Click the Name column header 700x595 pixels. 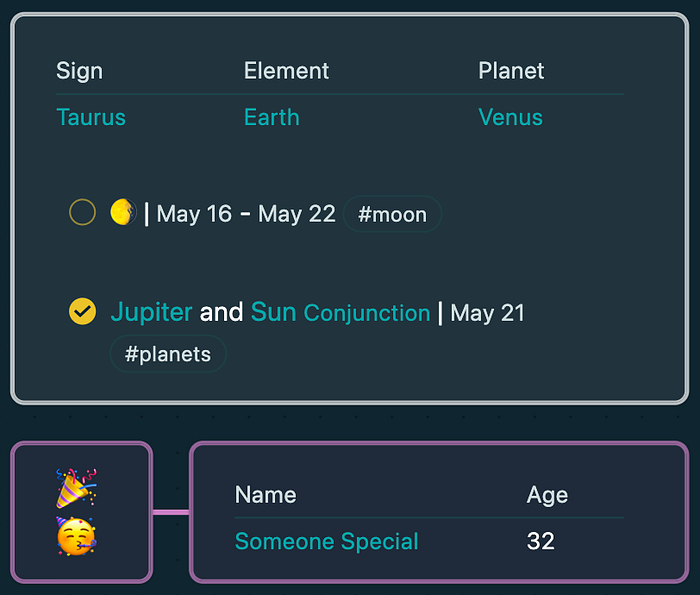265,494
